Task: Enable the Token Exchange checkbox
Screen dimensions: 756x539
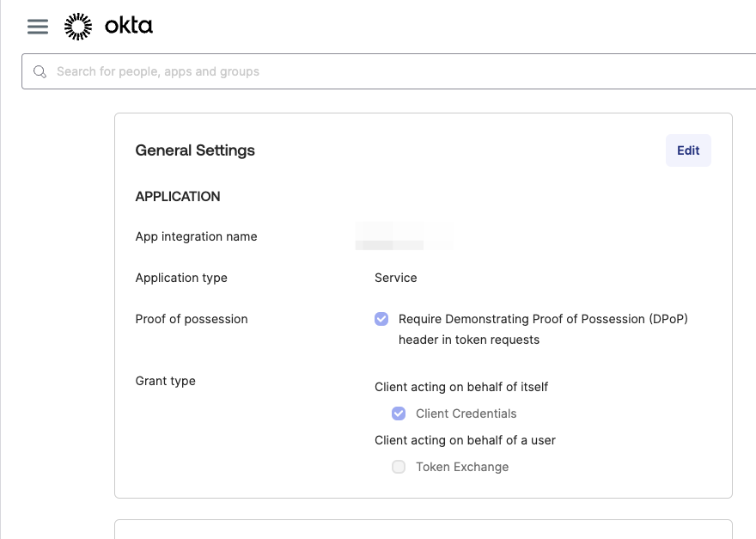Action: [399, 467]
